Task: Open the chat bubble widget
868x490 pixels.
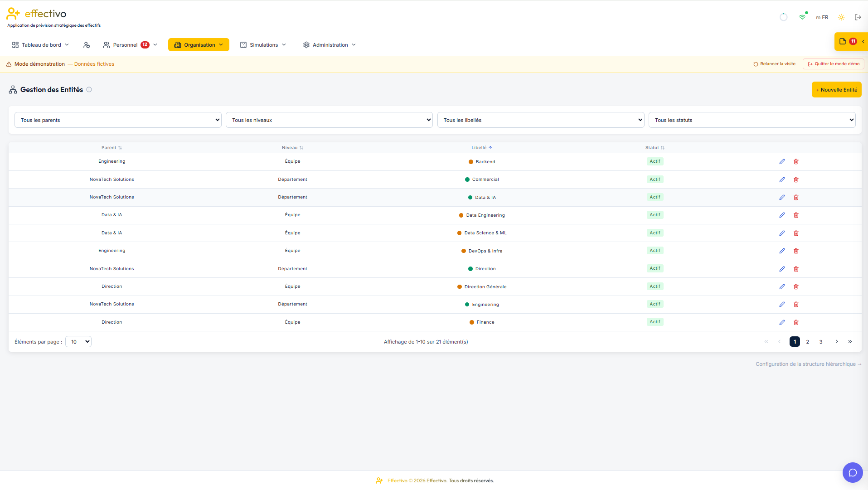Action: click(x=853, y=473)
